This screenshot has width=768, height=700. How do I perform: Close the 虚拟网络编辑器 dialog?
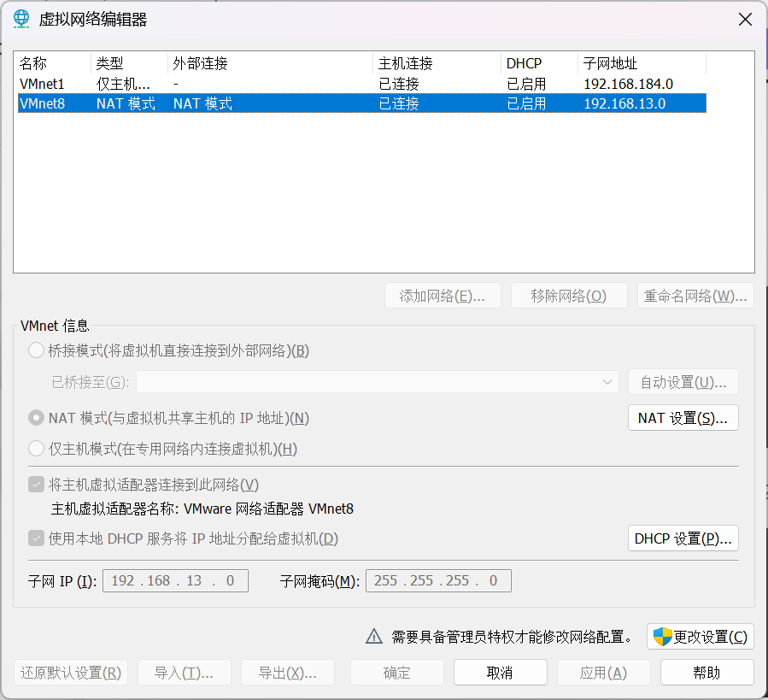pyautogui.click(x=745, y=20)
